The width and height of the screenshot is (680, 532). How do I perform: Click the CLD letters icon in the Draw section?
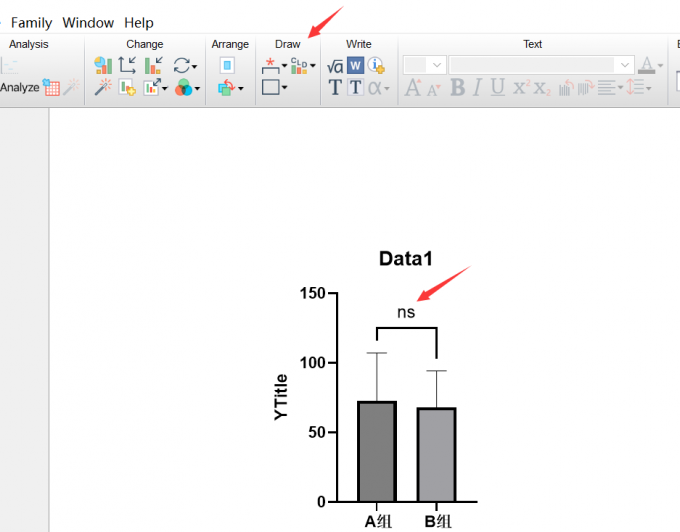(x=299, y=65)
